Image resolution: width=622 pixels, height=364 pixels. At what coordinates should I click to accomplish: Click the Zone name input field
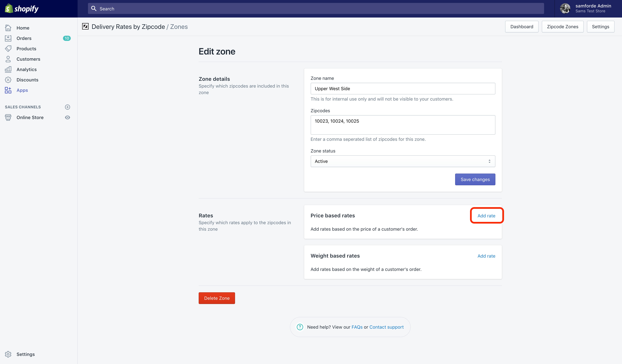(x=403, y=89)
